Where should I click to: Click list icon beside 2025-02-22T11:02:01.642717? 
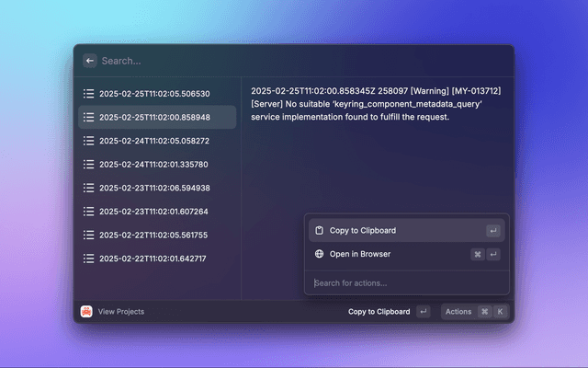click(89, 259)
